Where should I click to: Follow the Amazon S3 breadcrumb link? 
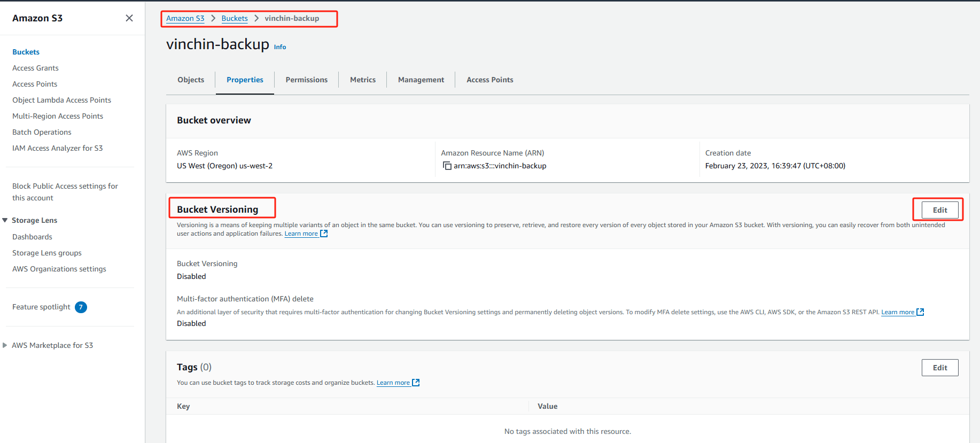coord(185,18)
